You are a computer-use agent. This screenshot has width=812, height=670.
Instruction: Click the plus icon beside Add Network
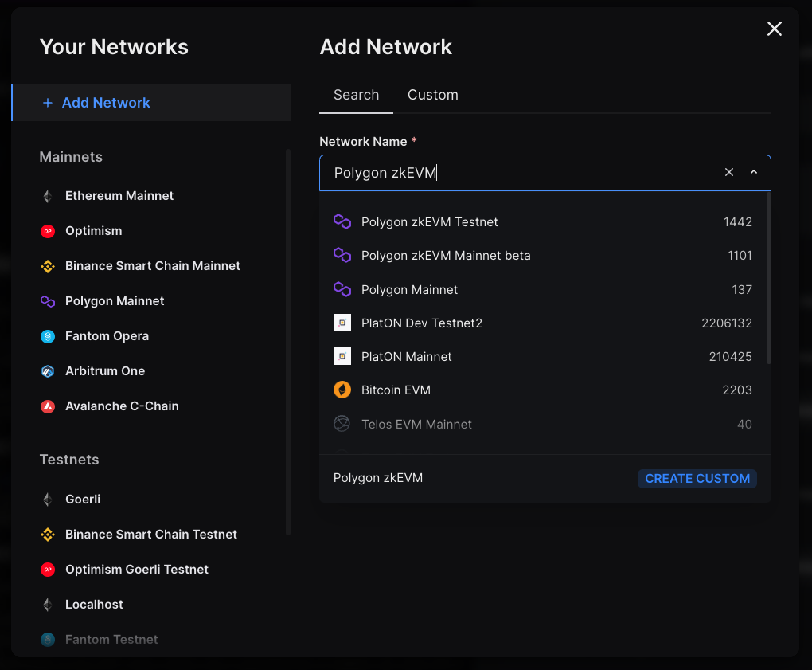point(48,103)
